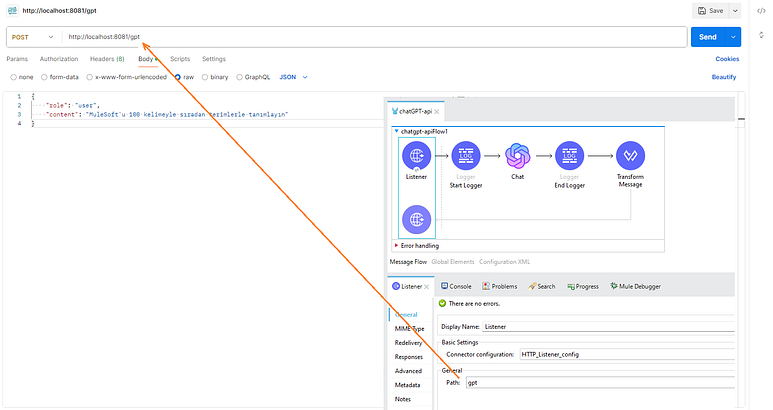Viewport: 773px width, 410px height.
Task: Click the Path field containing gpt
Action: coord(600,382)
